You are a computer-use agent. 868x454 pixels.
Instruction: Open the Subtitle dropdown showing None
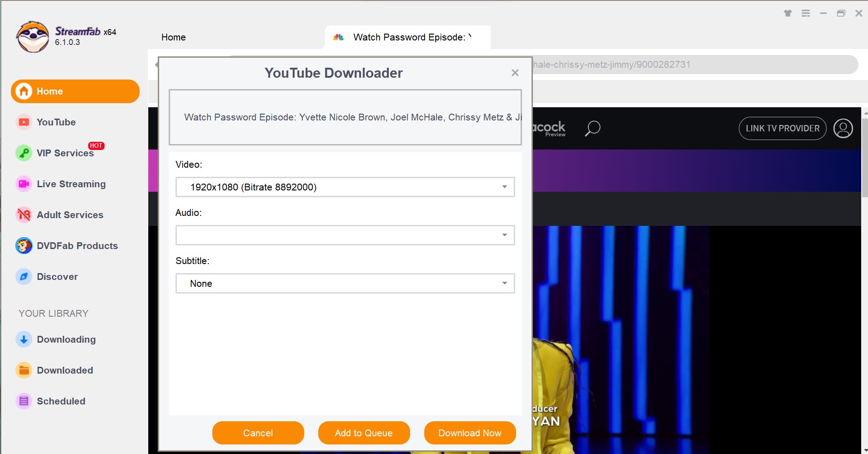345,284
